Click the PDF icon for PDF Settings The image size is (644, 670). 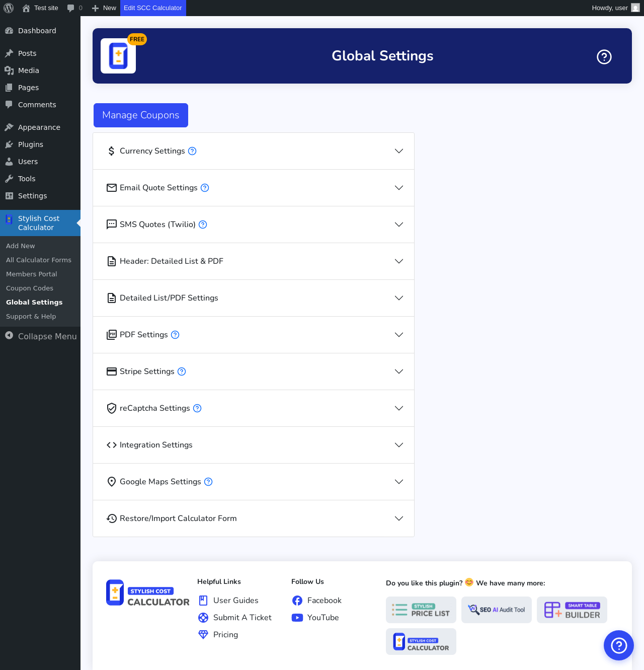point(112,335)
